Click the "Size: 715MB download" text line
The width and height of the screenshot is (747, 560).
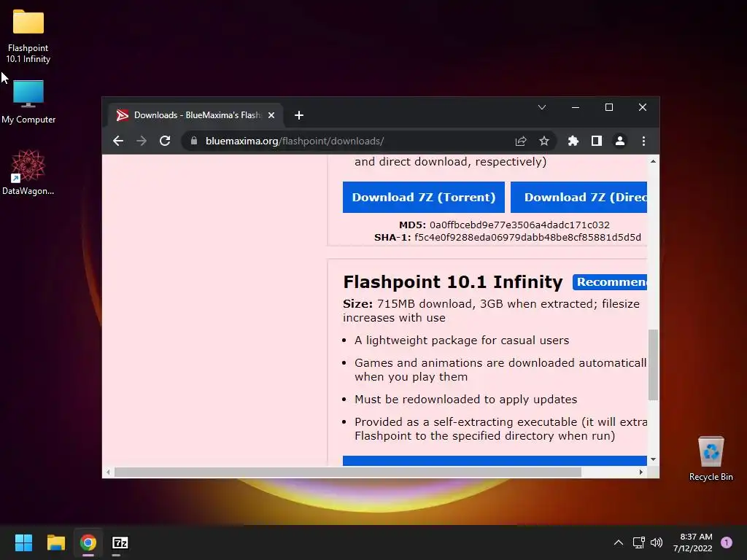coord(491,304)
